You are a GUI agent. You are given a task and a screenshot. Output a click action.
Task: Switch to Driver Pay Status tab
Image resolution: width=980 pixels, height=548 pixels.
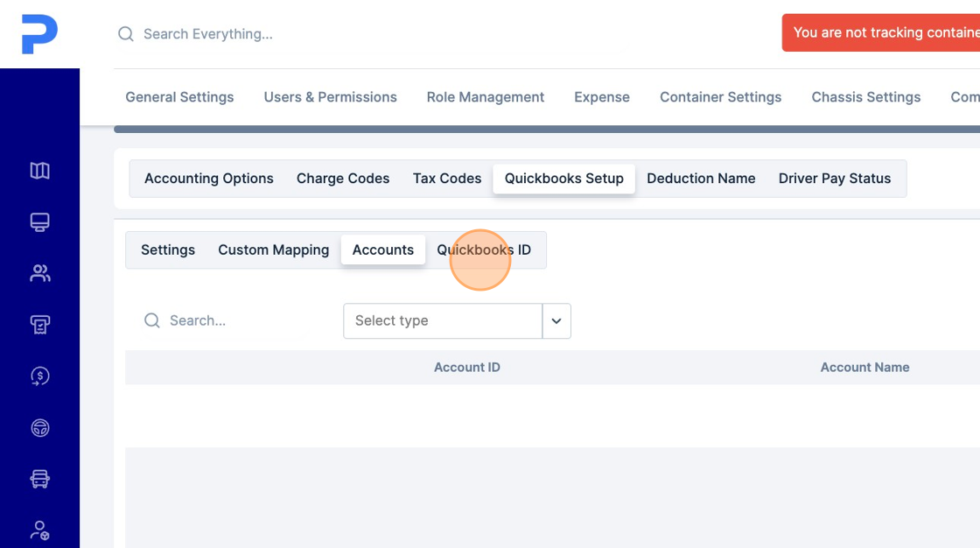(x=835, y=179)
